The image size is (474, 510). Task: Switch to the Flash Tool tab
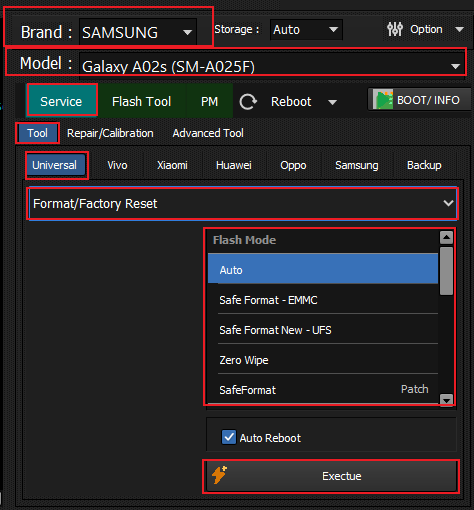click(x=141, y=101)
